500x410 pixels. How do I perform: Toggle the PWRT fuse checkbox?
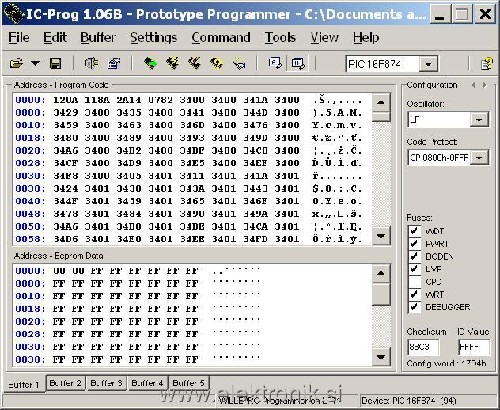click(414, 244)
